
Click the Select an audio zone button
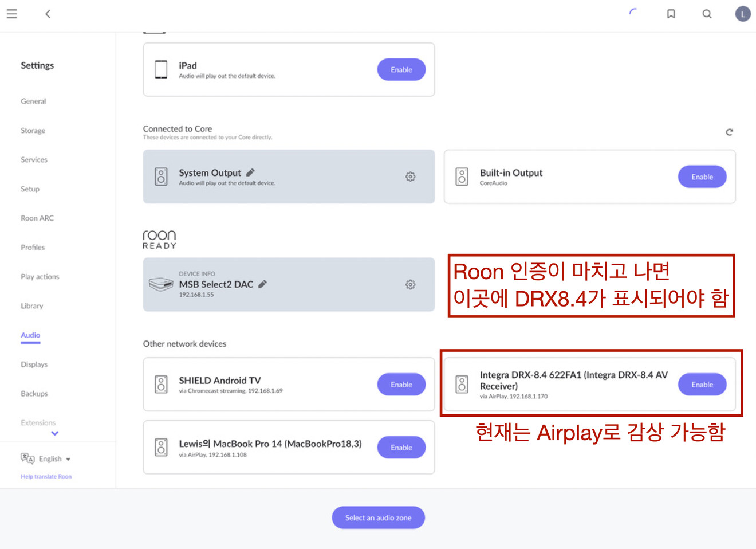pyautogui.click(x=379, y=517)
